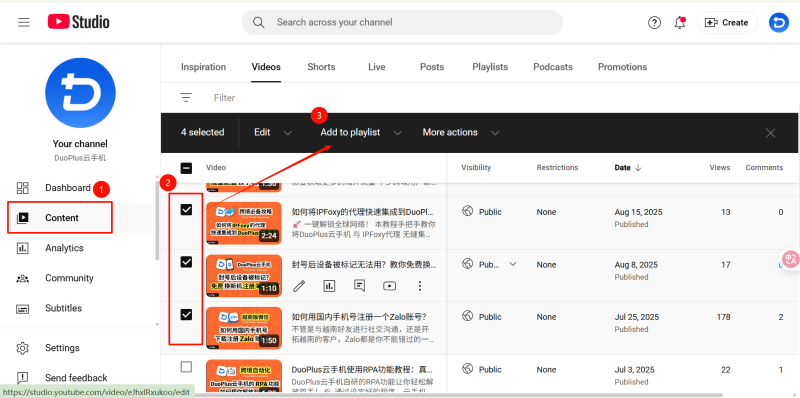Open the hamburger navigation menu

point(24,22)
